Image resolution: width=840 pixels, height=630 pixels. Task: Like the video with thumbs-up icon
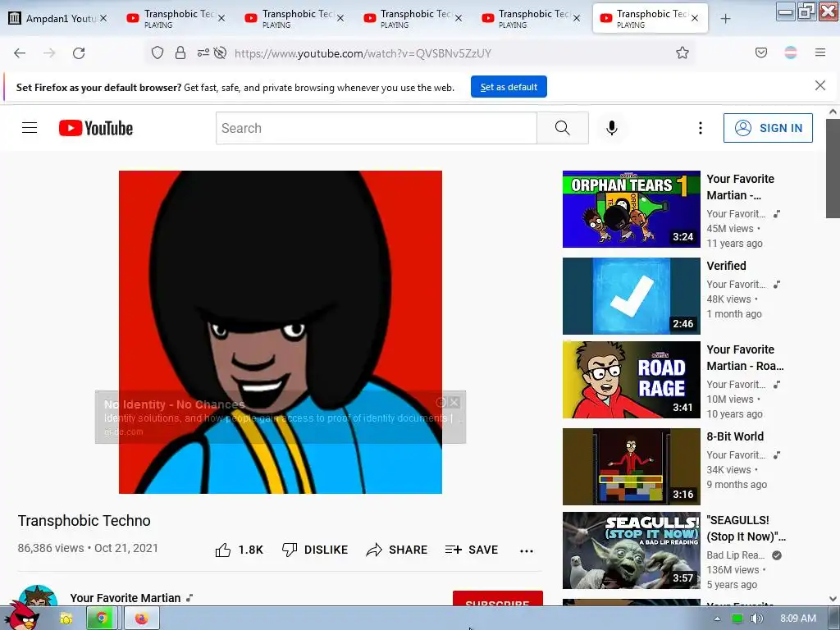223,550
